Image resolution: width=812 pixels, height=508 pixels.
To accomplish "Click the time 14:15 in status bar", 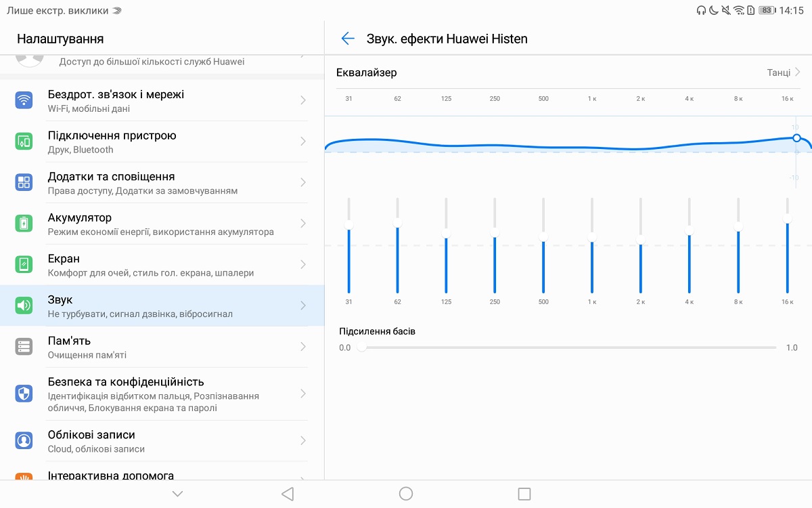I will pos(791,10).
